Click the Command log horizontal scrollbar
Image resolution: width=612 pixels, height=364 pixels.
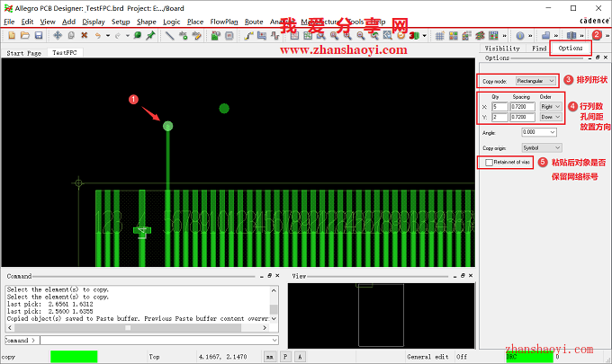pos(137,328)
